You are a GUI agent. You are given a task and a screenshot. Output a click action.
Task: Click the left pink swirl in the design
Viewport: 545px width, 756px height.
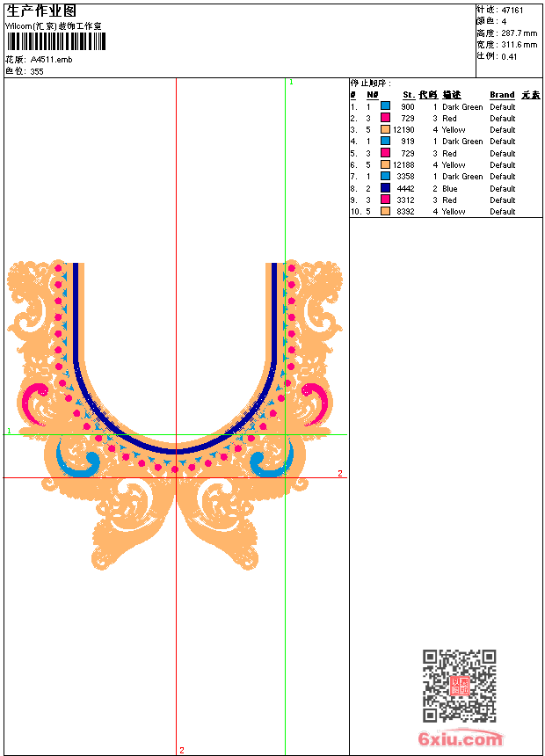pos(33,403)
